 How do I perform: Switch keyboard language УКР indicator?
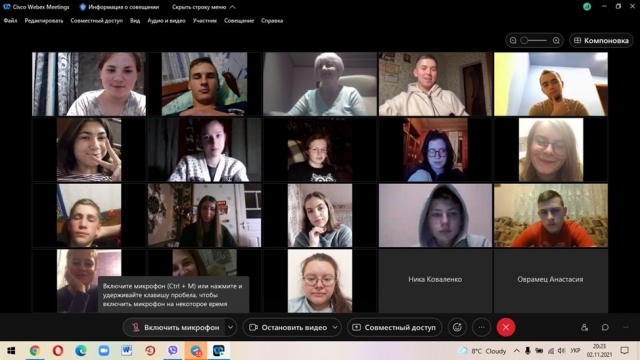coord(575,351)
